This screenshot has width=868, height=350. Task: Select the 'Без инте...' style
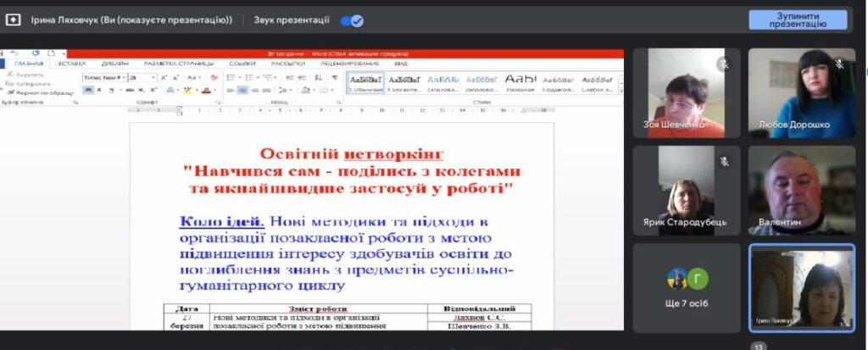(404, 83)
